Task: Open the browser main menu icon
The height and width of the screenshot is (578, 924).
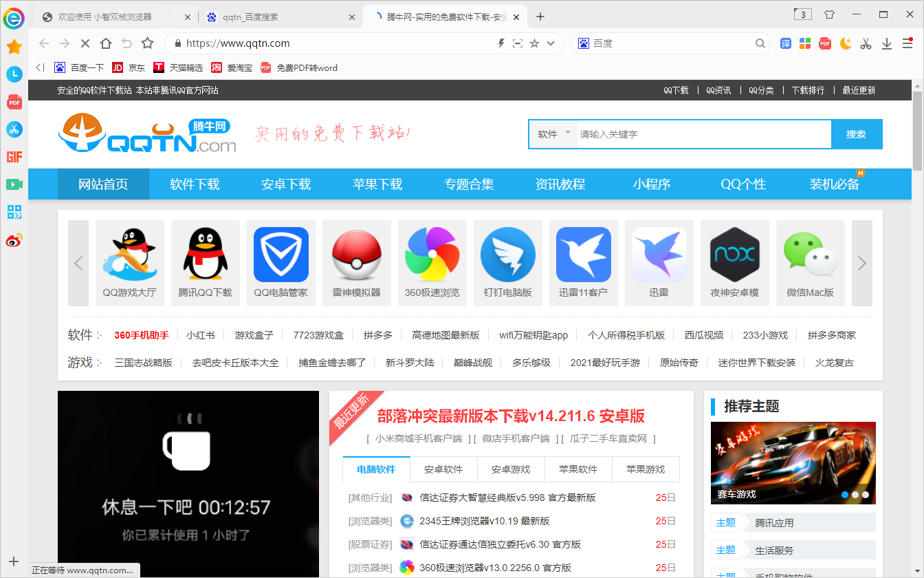Action: (907, 43)
